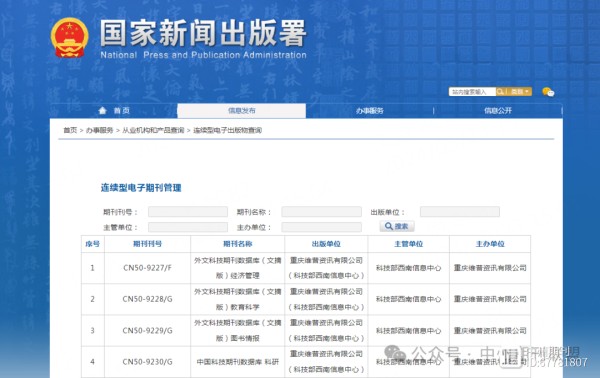Screen dimensions: 600x378
Task: Click the home icon in the navigation bar
Action: [102, 111]
